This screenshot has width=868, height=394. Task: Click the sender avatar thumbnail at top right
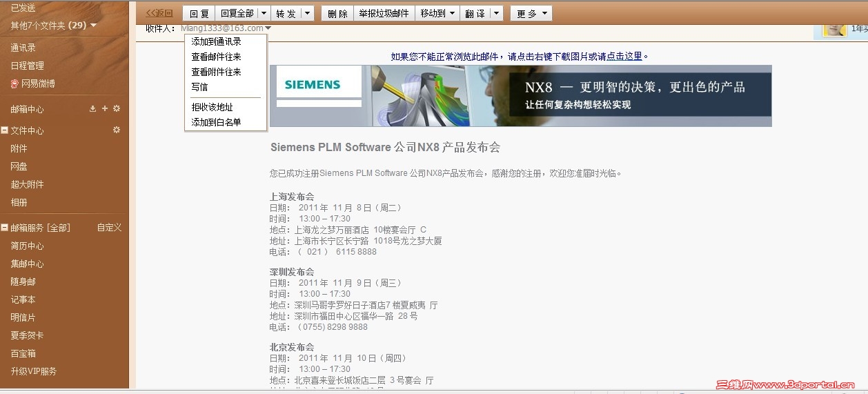835,29
